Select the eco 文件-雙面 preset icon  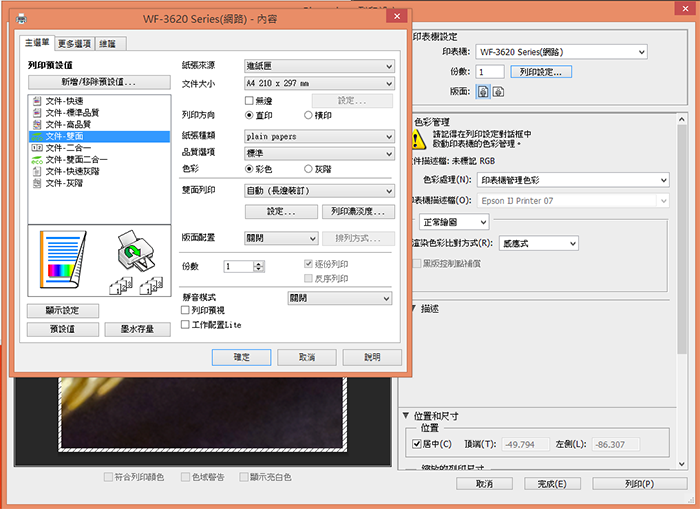tap(37, 136)
